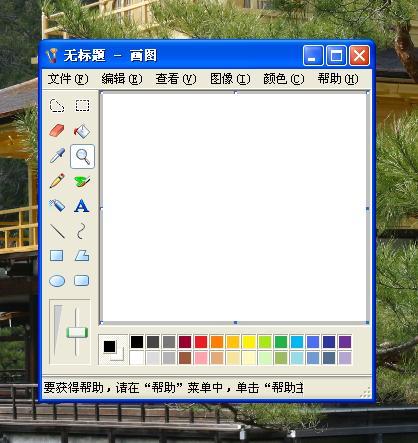Pick orange swatch in top row

click(217, 342)
